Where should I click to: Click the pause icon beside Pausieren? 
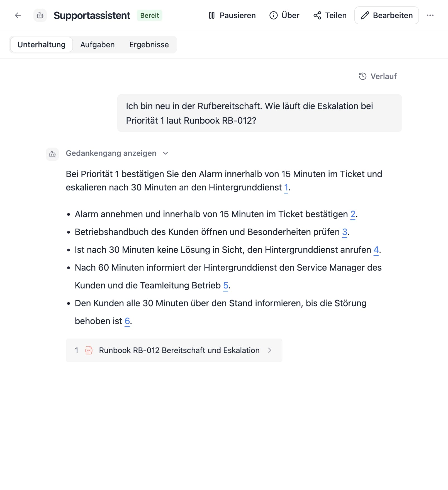coord(212,15)
